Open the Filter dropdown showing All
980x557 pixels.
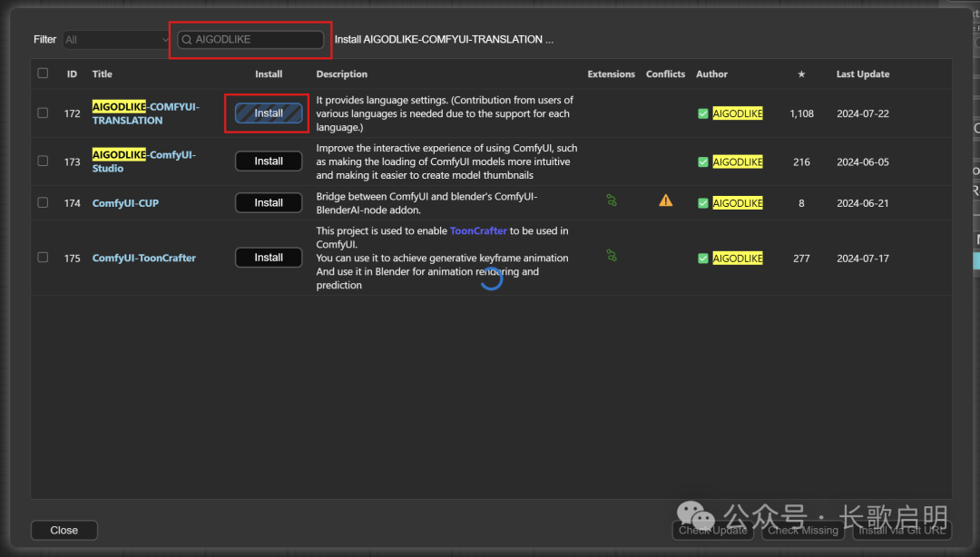[116, 40]
